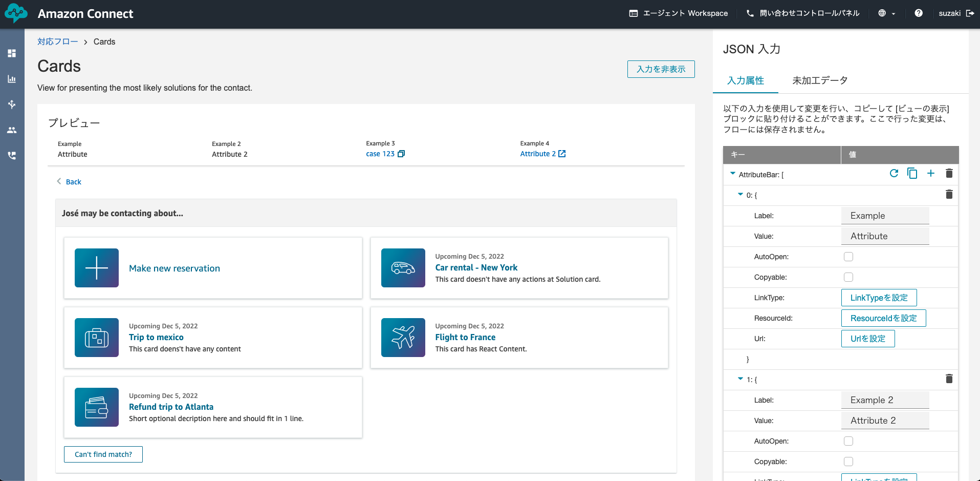
Task: Add a new item to AttributeBar
Action: click(x=931, y=174)
